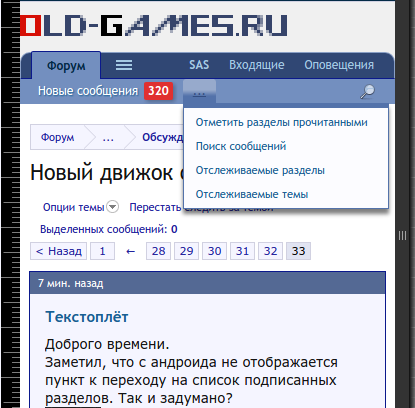Go to page 28
The image size is (415, 408).
[158, 251]
